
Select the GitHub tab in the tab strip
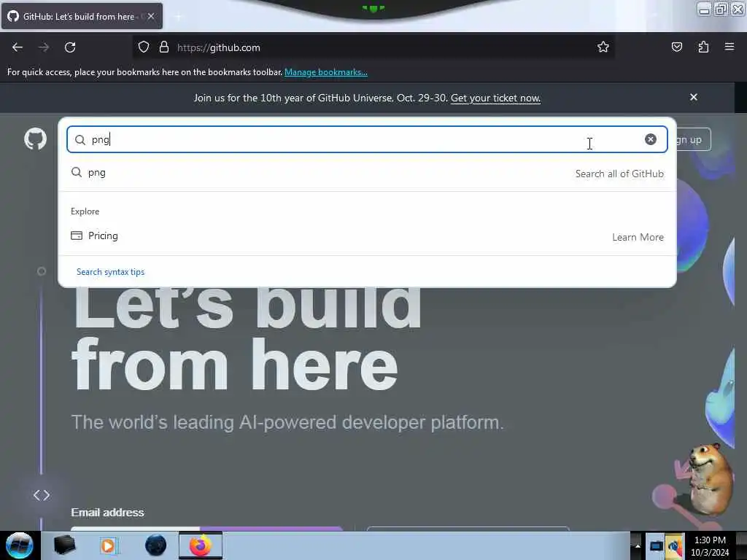[x=82, y=16]
